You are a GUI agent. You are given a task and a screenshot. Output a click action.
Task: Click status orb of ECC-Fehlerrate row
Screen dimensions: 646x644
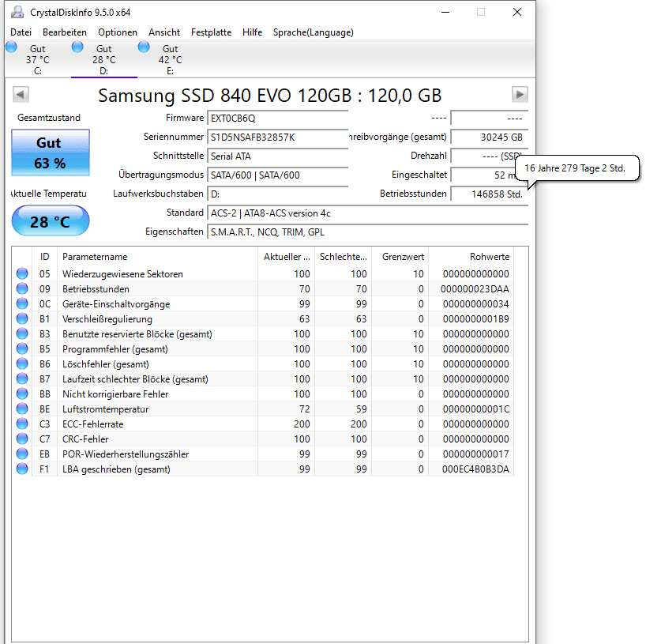tap(22, 424)
